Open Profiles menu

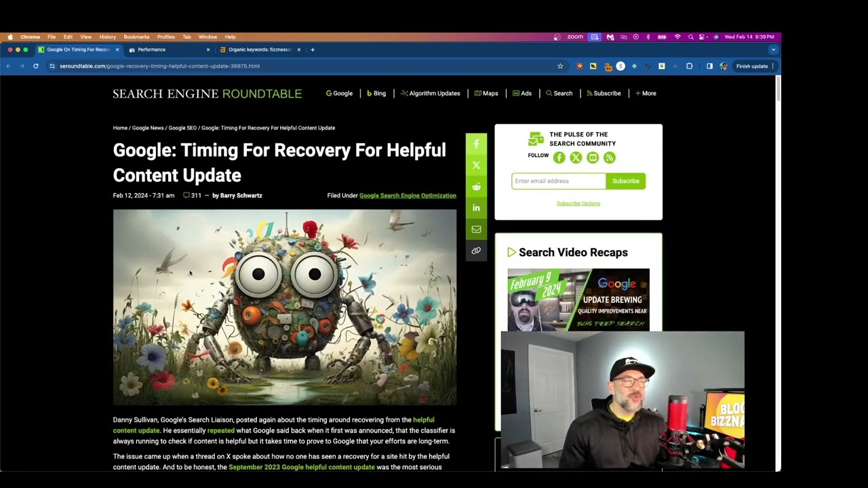tap(166, 37)
